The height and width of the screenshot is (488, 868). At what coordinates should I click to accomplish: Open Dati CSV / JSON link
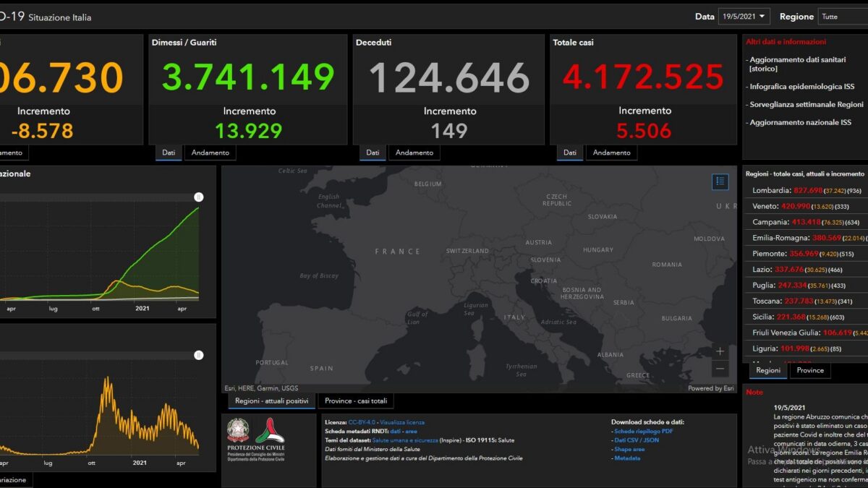(637, 440)
